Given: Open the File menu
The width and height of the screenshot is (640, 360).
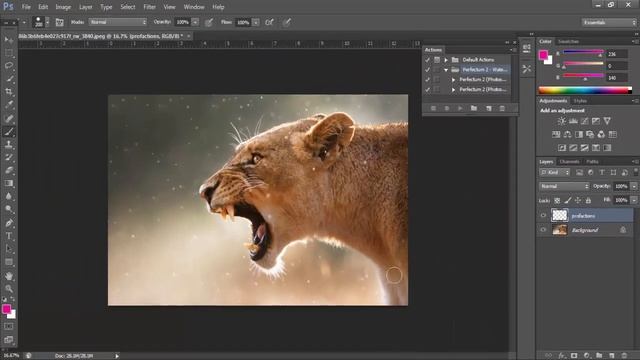Looking at the screenshot, I should (26, 7).
